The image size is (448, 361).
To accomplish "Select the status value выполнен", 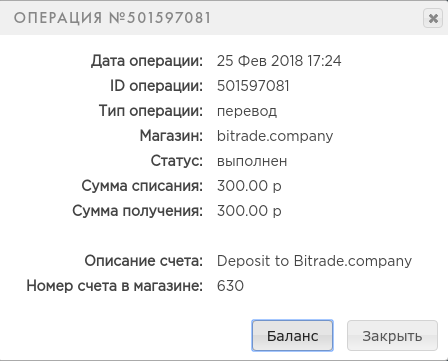I will (x=252, y=161).
